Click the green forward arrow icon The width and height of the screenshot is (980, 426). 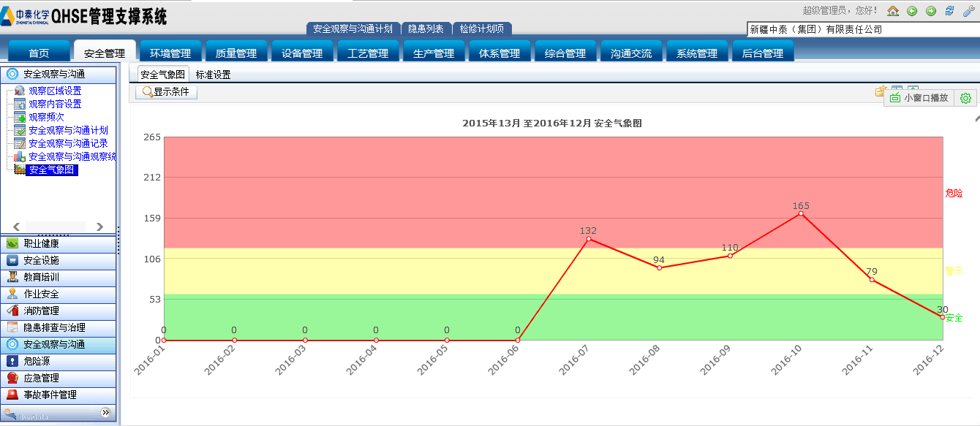[x=931, y=11]
